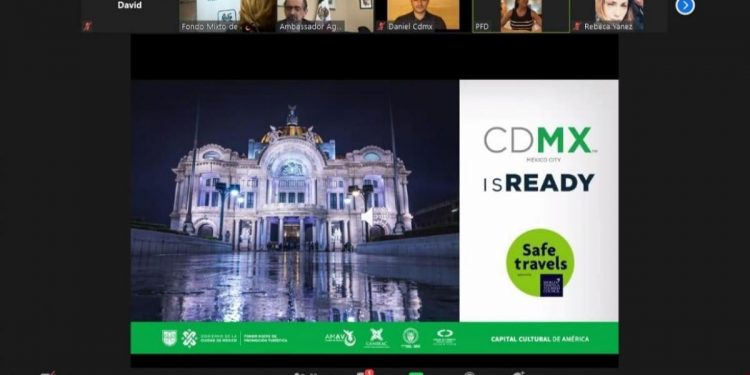Click the AMAV logo in the green footer
750x375 pixels.
[x=340, y=338]
